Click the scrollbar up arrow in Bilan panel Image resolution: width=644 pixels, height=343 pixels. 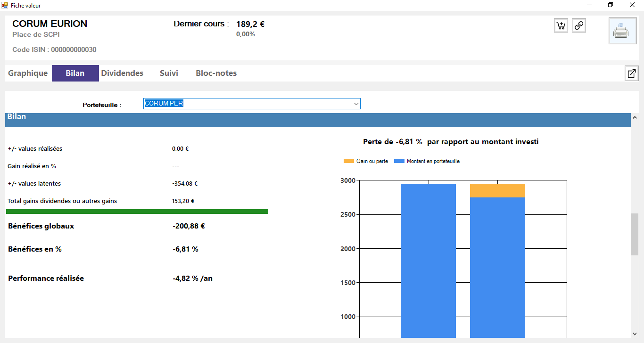pos(635,118)
